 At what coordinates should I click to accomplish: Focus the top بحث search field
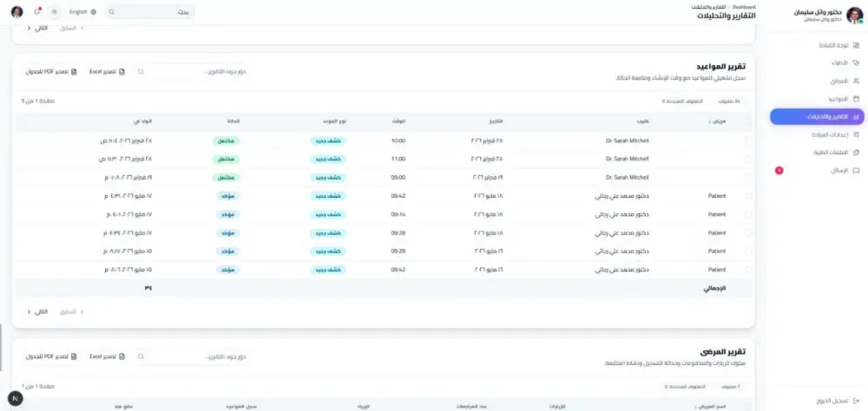pyautogui.click(x=149, y=11)
